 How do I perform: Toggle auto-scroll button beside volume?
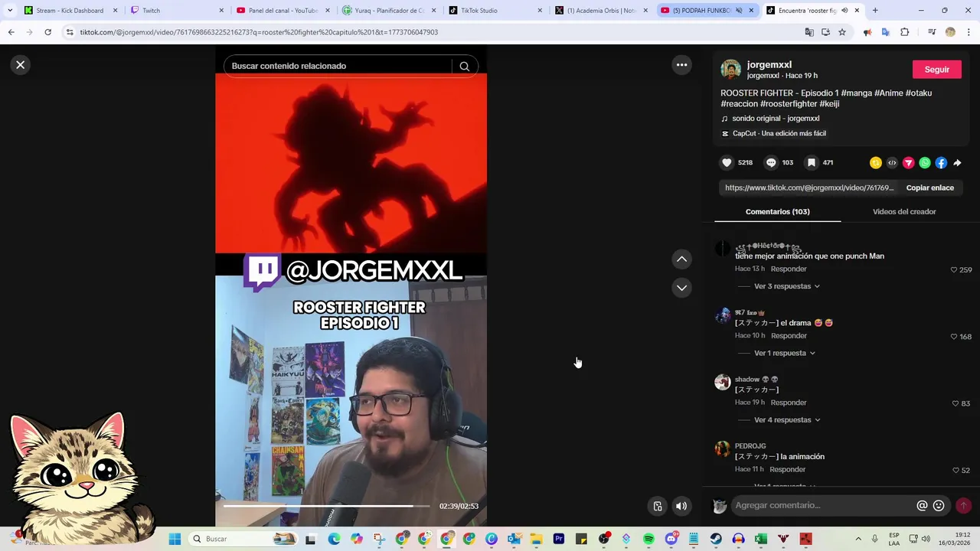[x=657, y=506]
